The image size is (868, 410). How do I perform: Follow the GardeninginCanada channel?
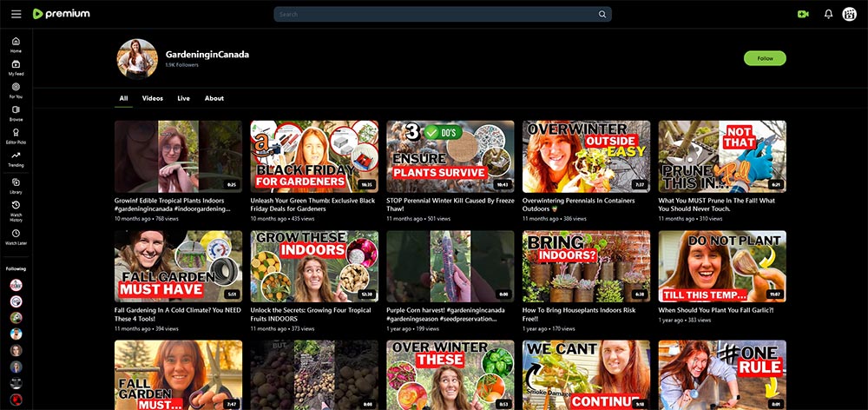(765, 58)
